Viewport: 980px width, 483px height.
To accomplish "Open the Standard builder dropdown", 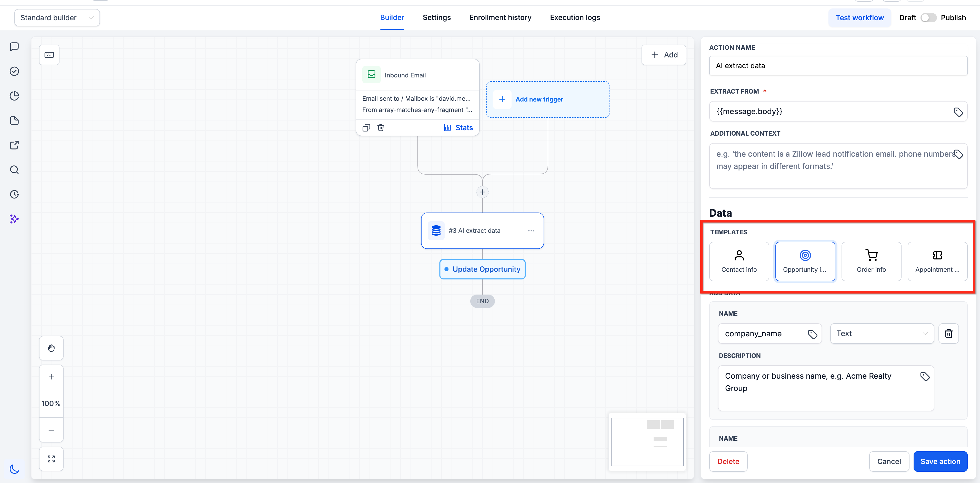I will click(57, 18).
